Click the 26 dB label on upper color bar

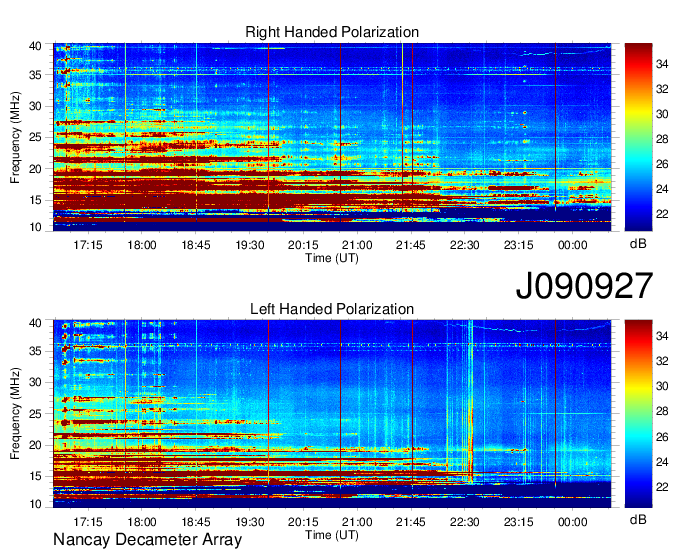pos(662,164)
